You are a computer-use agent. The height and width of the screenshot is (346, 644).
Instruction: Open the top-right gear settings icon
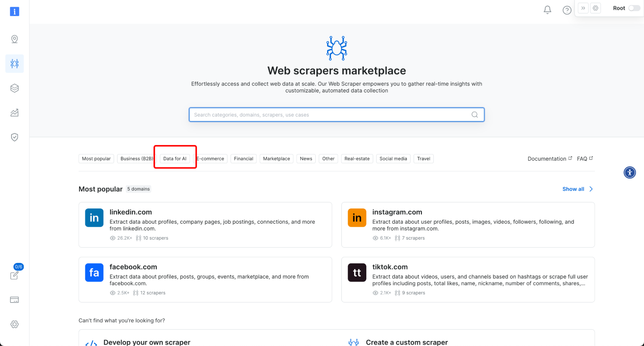596,8
